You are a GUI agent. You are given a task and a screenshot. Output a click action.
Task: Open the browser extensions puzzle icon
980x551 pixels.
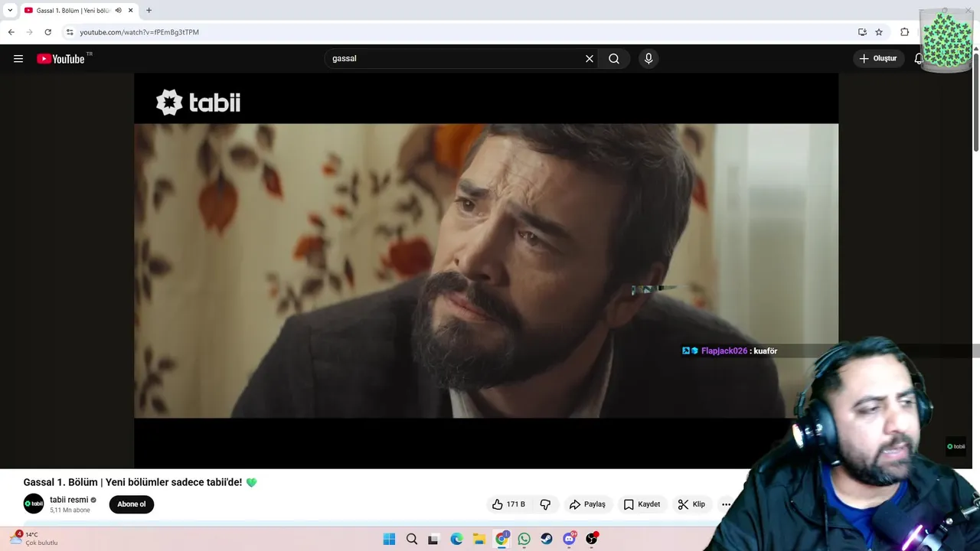coord(905,32)
